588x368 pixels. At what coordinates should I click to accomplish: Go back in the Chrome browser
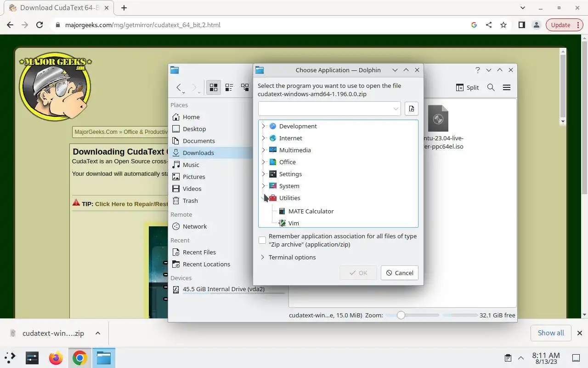click(x=10, y=25)
